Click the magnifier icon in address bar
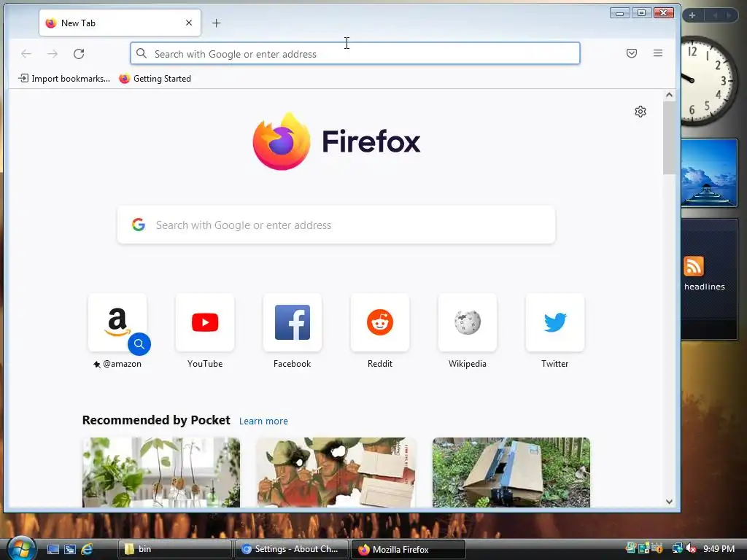Screen dimensions: 747x560 pos(142,53)
